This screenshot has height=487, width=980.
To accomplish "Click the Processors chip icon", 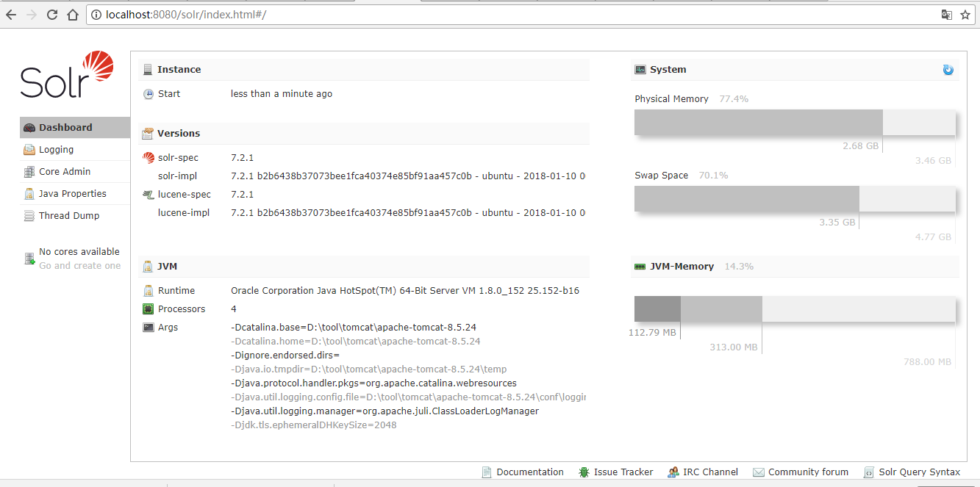I will coord(149,309).
